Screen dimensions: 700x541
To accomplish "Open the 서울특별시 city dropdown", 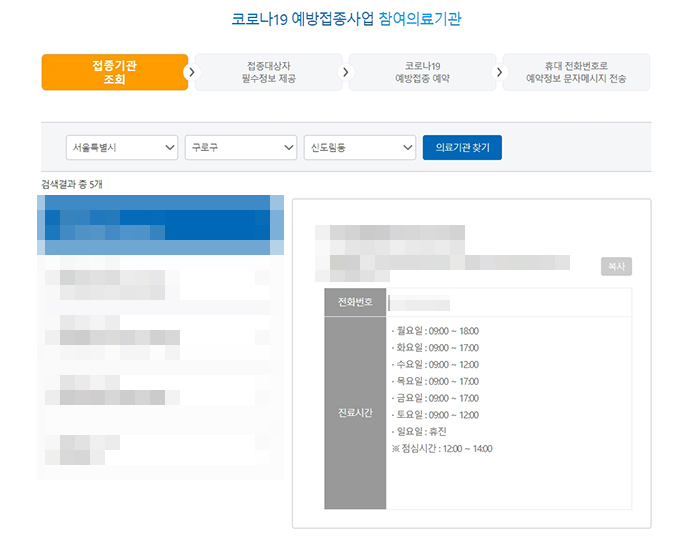I will pyautogui.click(x=122, y=147).
